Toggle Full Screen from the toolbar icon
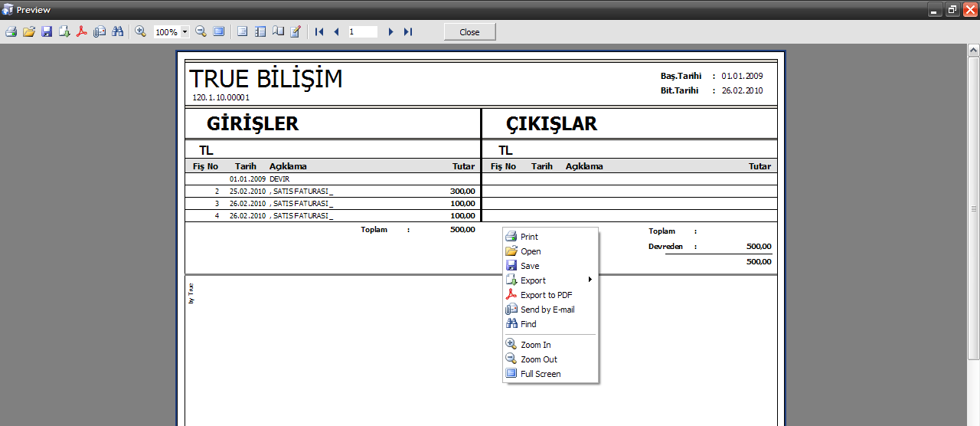Viewport: 980px width, 426px height. pos(219,31)
